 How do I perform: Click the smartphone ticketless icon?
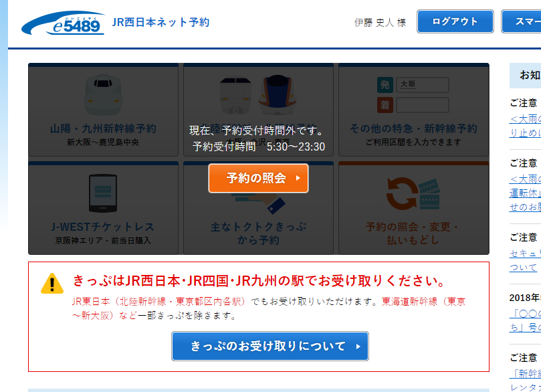(x=103, y=193)
